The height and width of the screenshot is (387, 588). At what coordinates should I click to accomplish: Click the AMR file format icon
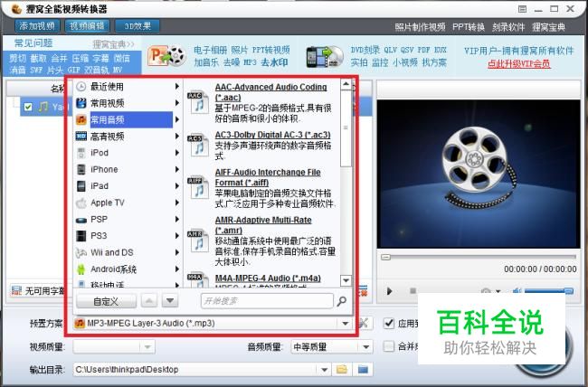[197, 241]
